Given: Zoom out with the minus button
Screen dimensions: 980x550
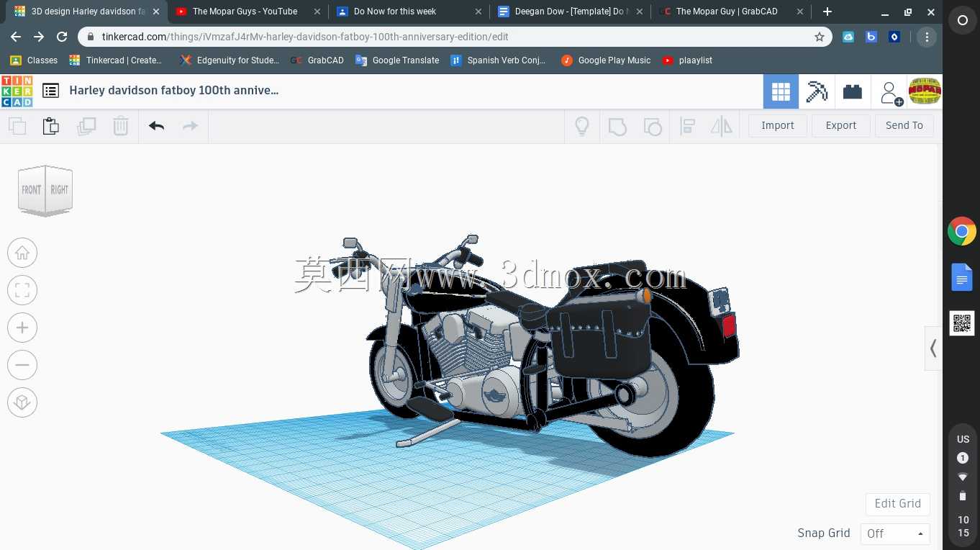Looking at the screenshot, I should 22,365.
